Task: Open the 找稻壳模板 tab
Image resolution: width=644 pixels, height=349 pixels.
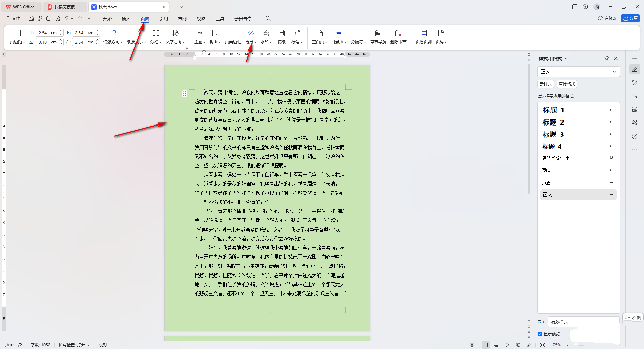Action: tap(64, 7)
